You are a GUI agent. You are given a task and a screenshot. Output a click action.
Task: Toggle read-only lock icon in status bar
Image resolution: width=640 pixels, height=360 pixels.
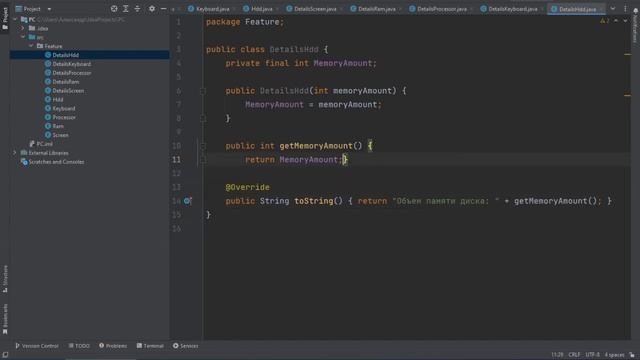(632, 355)
